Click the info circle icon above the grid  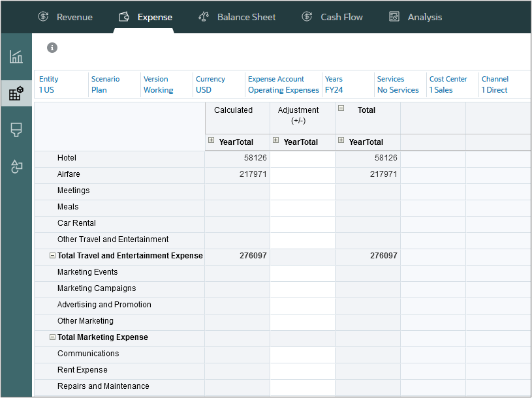pos(52,48)
